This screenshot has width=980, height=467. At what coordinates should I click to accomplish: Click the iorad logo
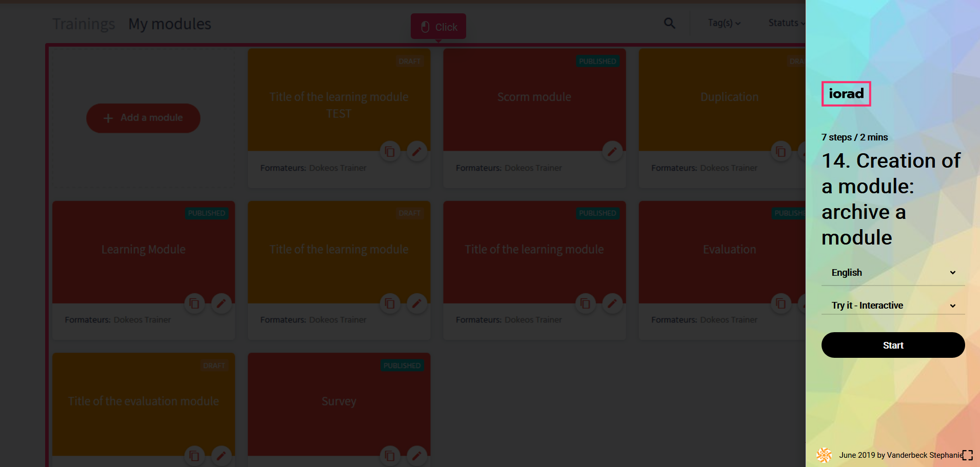tap(846, 94)
